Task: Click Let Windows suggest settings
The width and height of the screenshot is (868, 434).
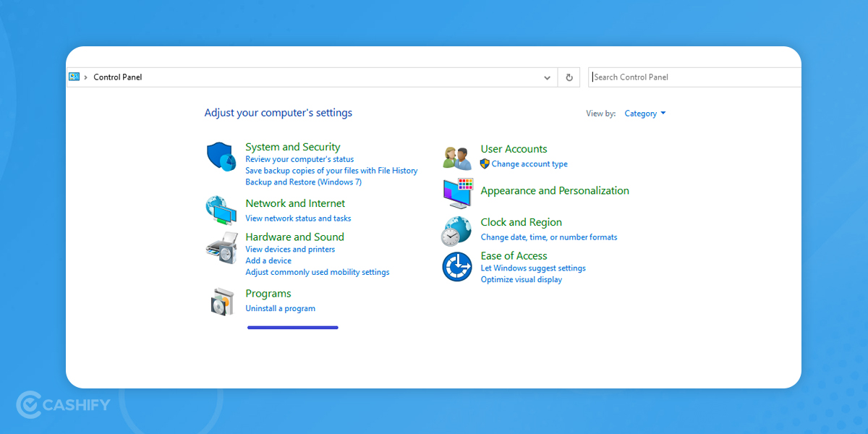Action: coord(533,268)
